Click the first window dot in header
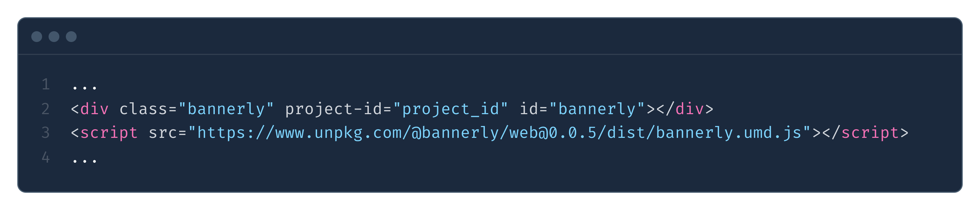This screenshot has height=210, width=980. coord(36,36)
